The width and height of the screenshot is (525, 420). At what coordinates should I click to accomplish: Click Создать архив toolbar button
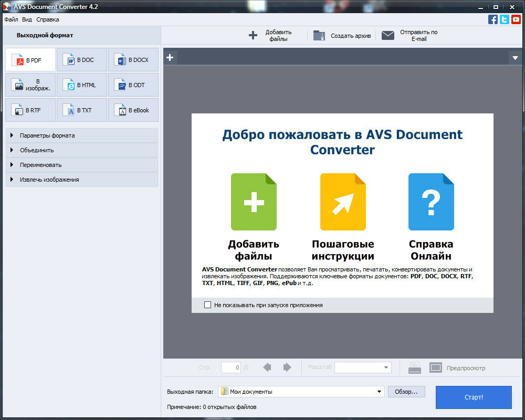coord(342,36)
